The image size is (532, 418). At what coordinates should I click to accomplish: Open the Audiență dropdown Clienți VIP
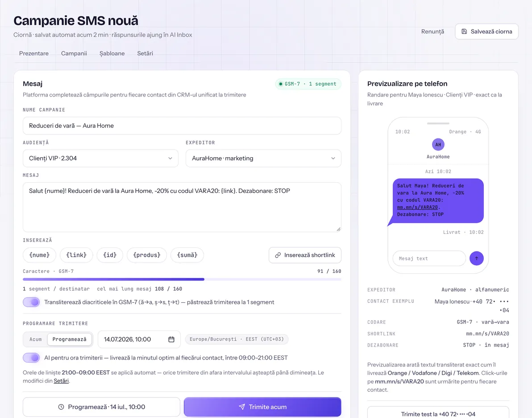click(x=100, y=158)
